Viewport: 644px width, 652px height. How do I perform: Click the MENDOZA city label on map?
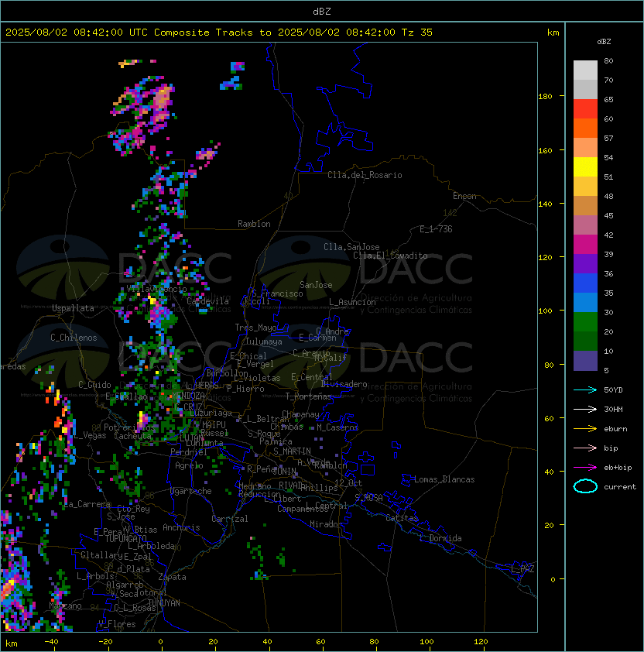188,395
